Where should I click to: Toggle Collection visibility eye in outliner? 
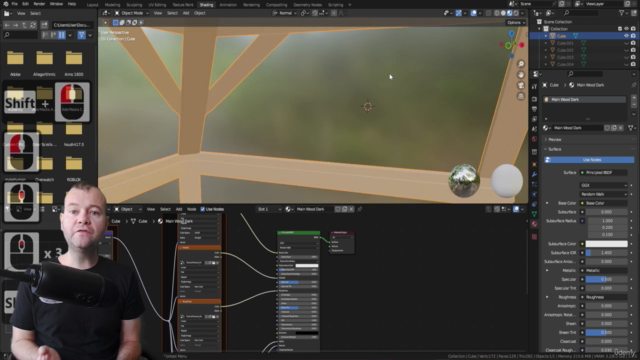[x=626, y=29]
